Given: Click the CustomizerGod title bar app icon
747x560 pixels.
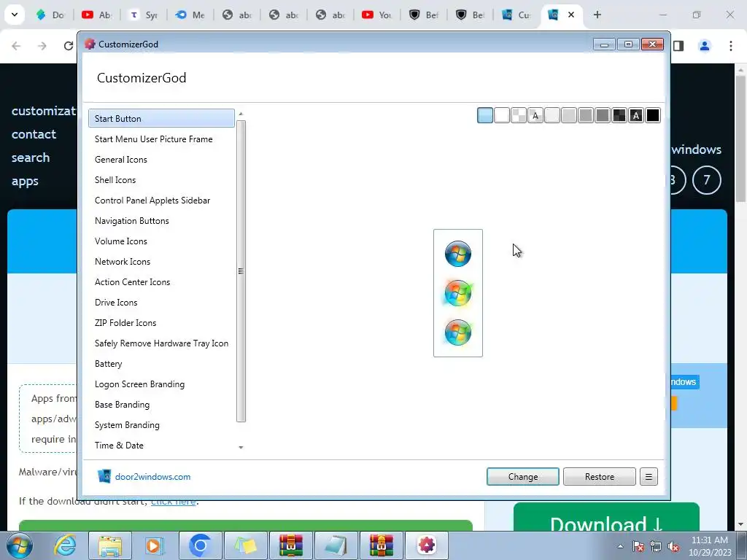Looking at the screenshot, I should [x=90, y=44].
